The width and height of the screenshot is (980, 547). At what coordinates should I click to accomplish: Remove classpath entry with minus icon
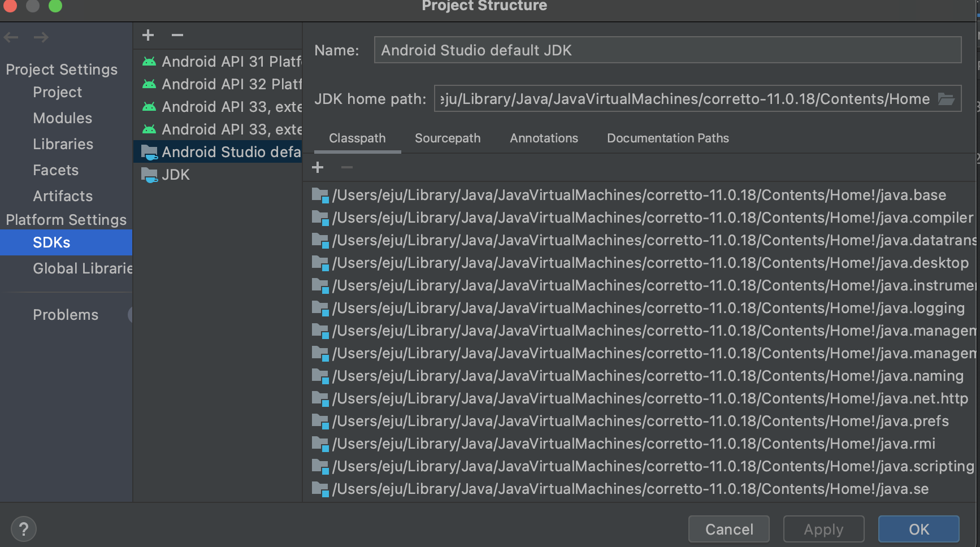click(347, 167)
